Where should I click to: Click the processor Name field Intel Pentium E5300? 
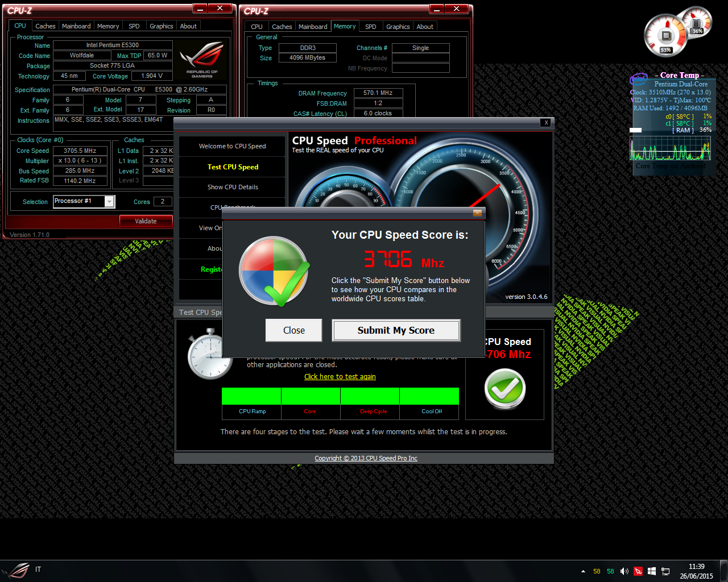113,45
